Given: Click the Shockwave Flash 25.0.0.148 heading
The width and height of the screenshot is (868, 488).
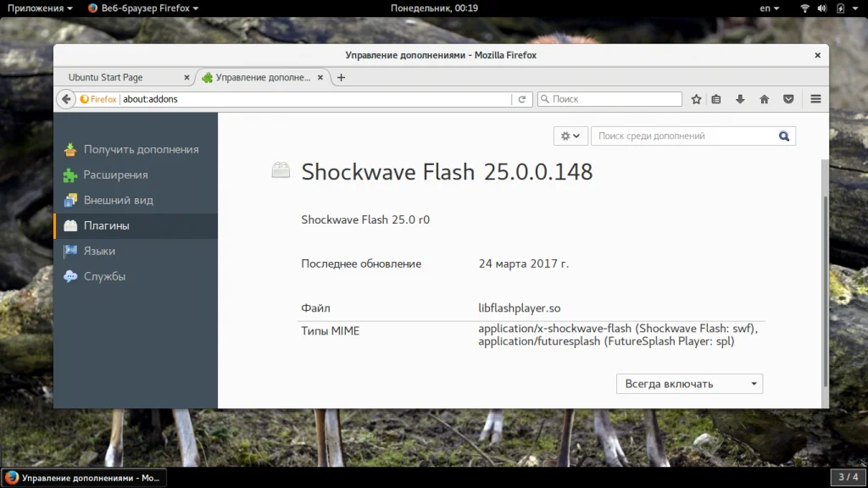Looking at the screenshot, I should tap(447, 172).
